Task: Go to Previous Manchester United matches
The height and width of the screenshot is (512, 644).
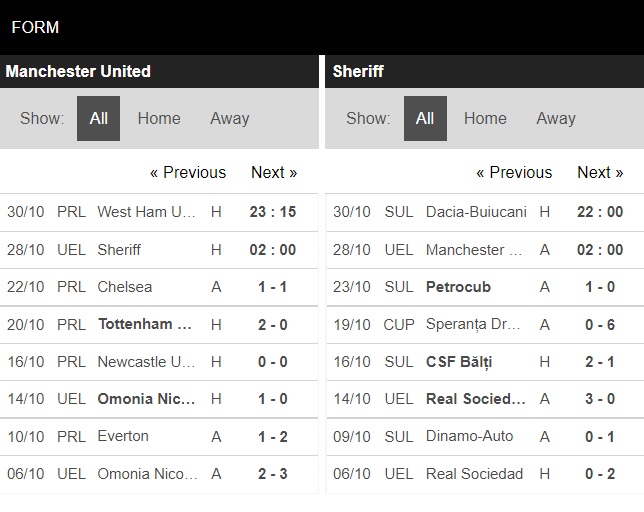Action: tap(188, 172)
